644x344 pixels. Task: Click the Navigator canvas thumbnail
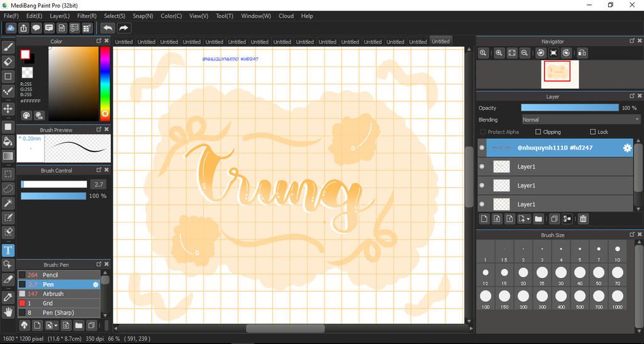560,74
